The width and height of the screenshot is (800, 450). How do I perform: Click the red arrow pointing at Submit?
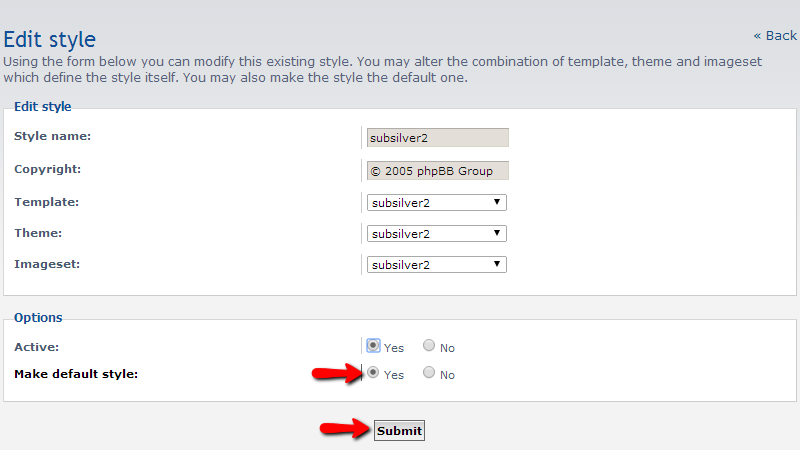click(342, 430)
